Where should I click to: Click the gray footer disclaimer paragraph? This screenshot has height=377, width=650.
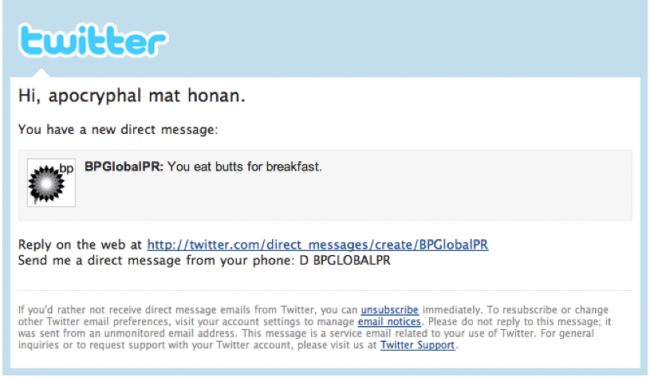coord(314,327)
